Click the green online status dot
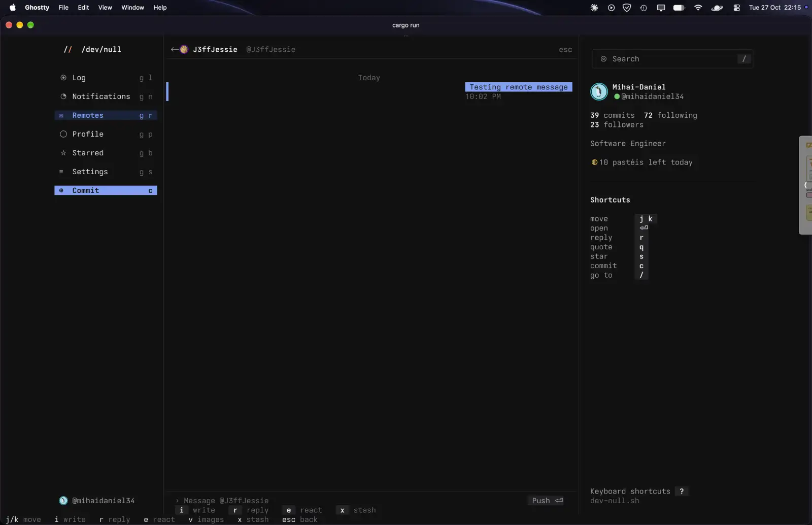This screenshot has height=525, width=812. [x=617, y=96]
